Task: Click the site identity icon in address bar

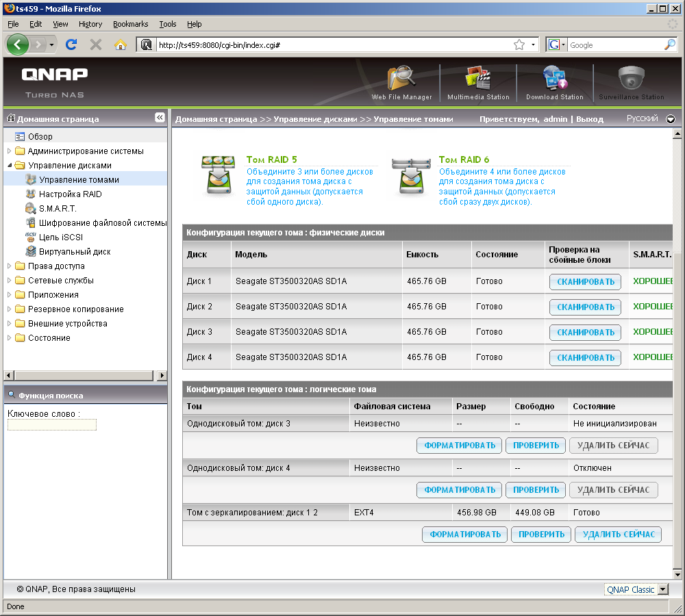Action: (x=147, y=44)
